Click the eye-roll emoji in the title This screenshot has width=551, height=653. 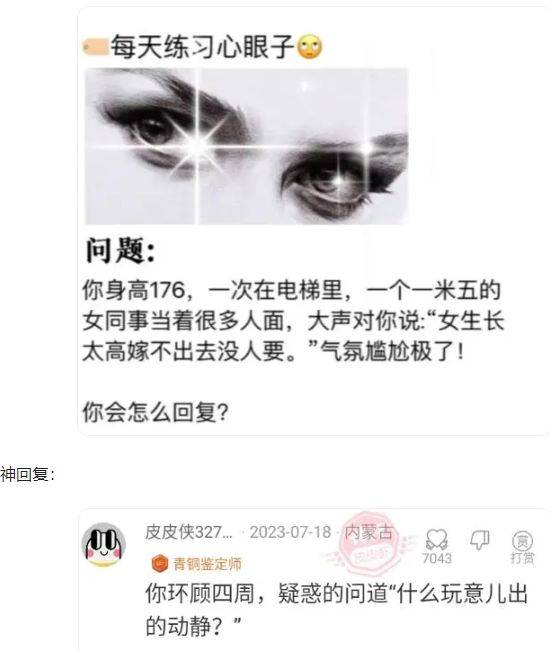coord(309,47)
